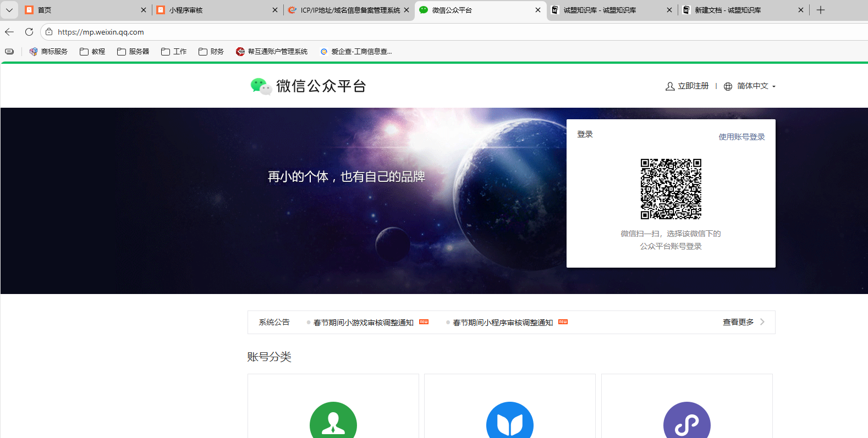The width and height of the screenshot is (868, 438).
Task: Open the 春节期间小游戏审核调整通知 announcement
Action: 363,323
